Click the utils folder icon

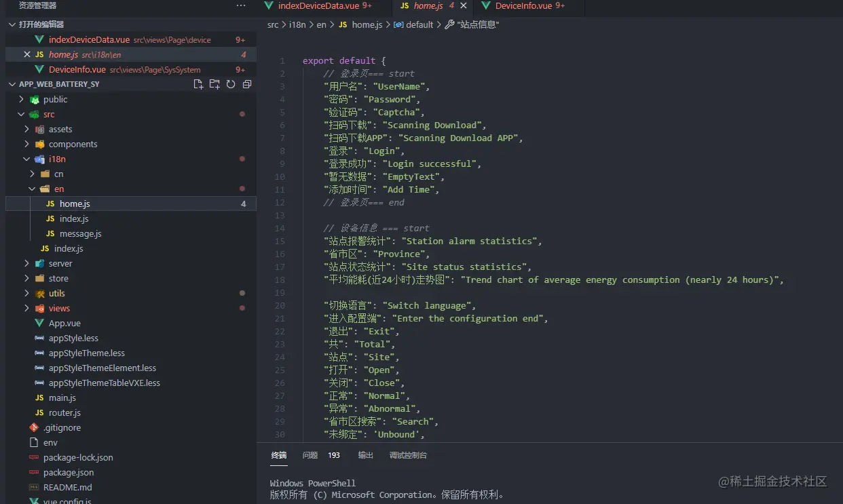pyautogui.click(x=40, y=293)
